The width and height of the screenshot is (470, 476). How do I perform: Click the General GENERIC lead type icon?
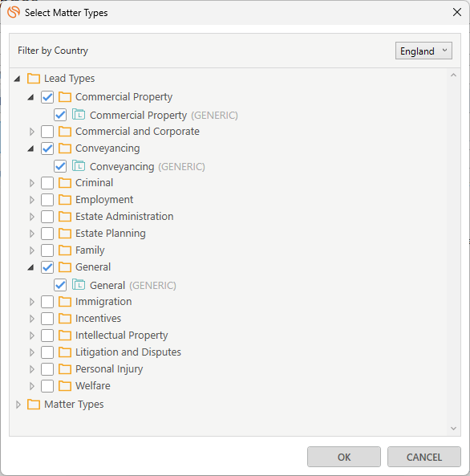[x=79, y=285]
